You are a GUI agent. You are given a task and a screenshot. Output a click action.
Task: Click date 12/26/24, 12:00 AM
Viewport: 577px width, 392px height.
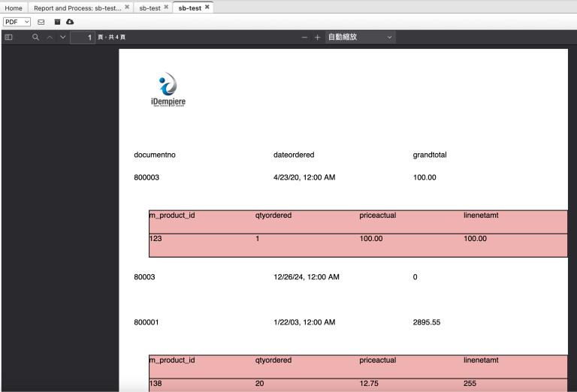pyautogui.click(x=307, y=277)
